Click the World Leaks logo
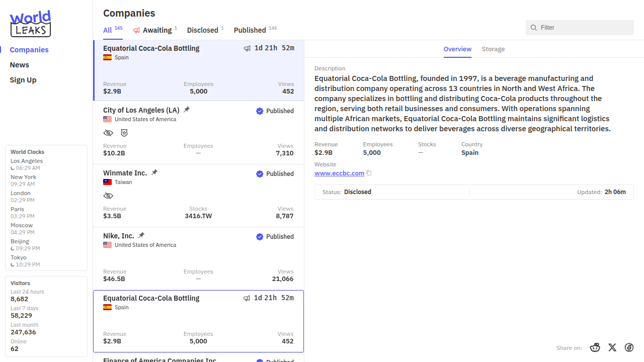The image size is (644, 362). (30, 24)
